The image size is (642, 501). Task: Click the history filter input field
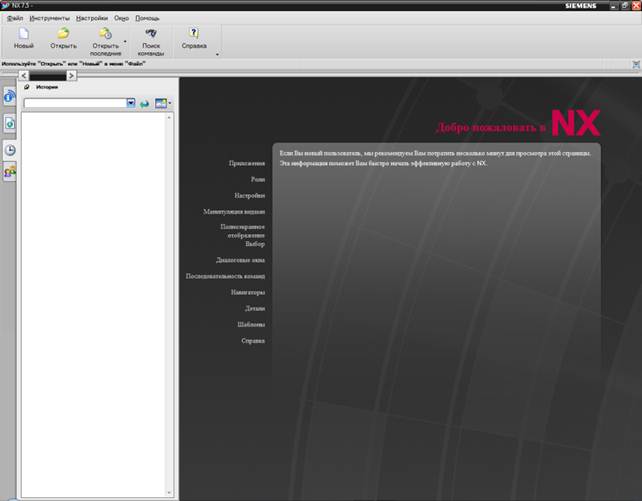(x=75, y=103)
